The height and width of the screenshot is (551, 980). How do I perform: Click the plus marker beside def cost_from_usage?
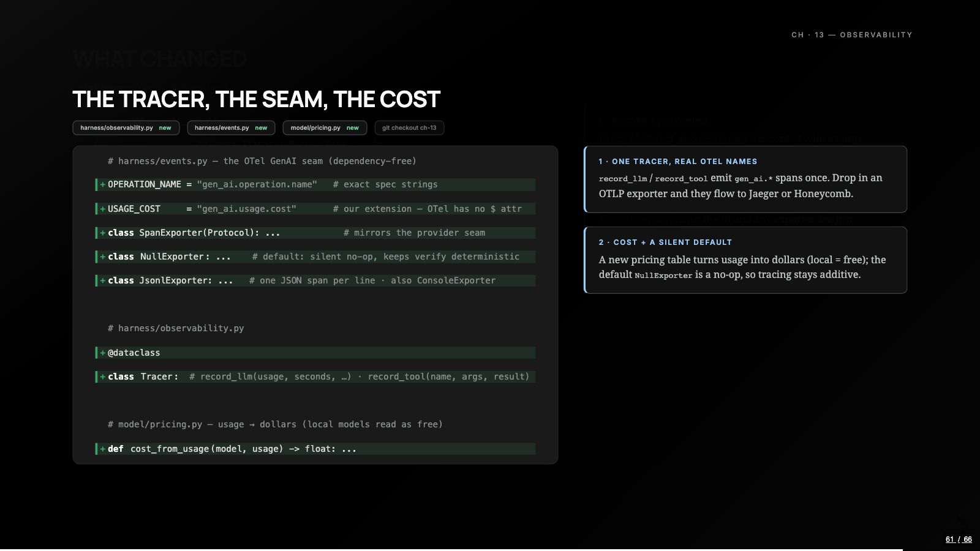point(103,449)
